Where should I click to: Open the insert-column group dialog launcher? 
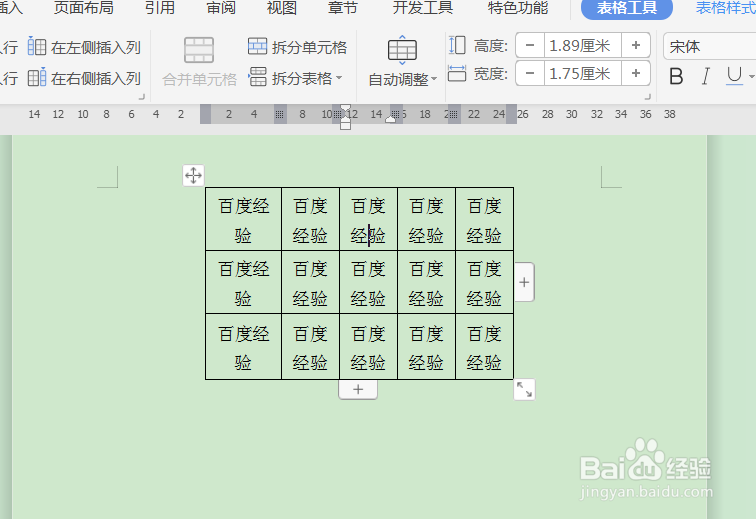tap(142, 97)
